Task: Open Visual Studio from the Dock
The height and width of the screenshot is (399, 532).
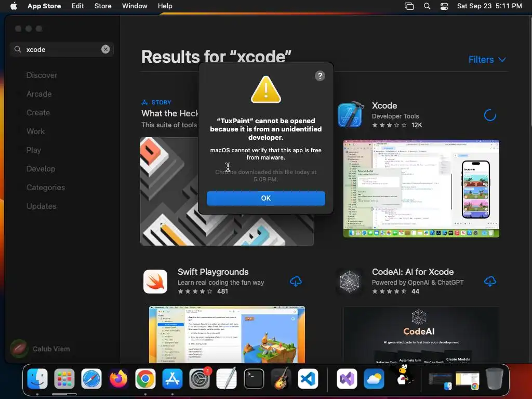Action: coord(347,379)
